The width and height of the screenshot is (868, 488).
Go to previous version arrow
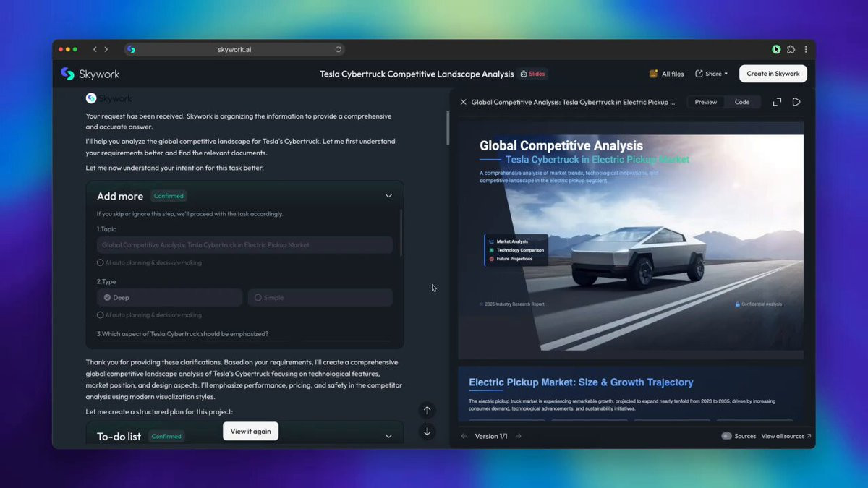coord(464,436)
